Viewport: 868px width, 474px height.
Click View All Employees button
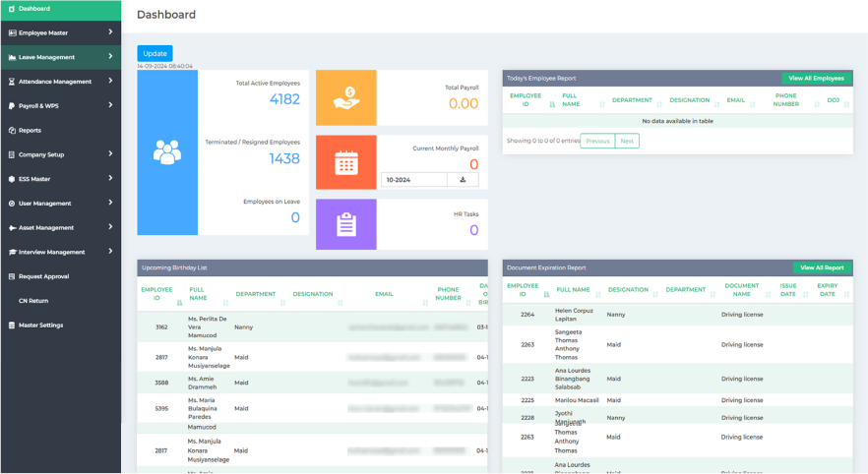(x=817, y=79)
